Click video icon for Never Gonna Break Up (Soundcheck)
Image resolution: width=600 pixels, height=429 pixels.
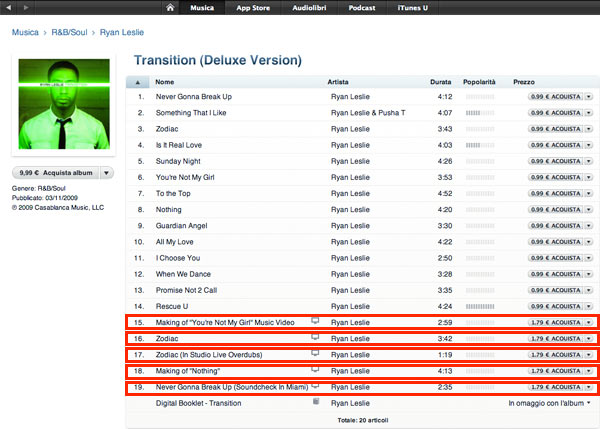(x=315, y=386)
